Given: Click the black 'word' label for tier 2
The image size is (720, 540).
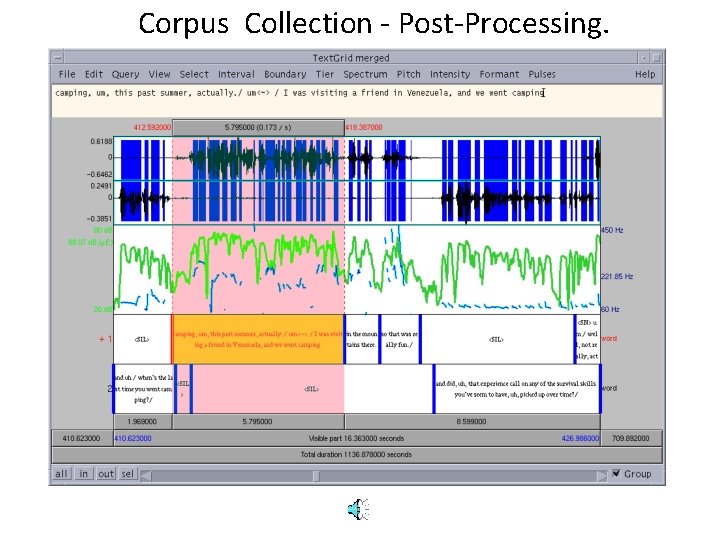Looking at the screenshot, I should point(609,388).
